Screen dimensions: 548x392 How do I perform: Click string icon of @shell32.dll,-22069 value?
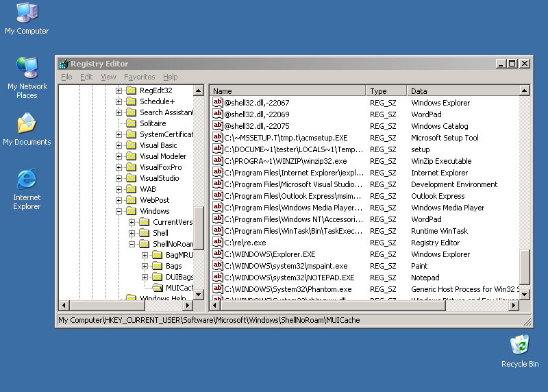coord(218,114)
